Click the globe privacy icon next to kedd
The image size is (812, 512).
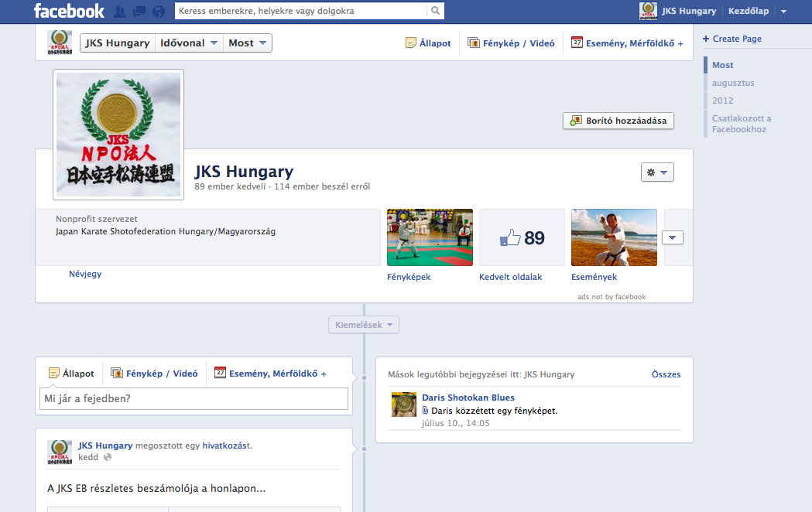(x=108, y=457)
